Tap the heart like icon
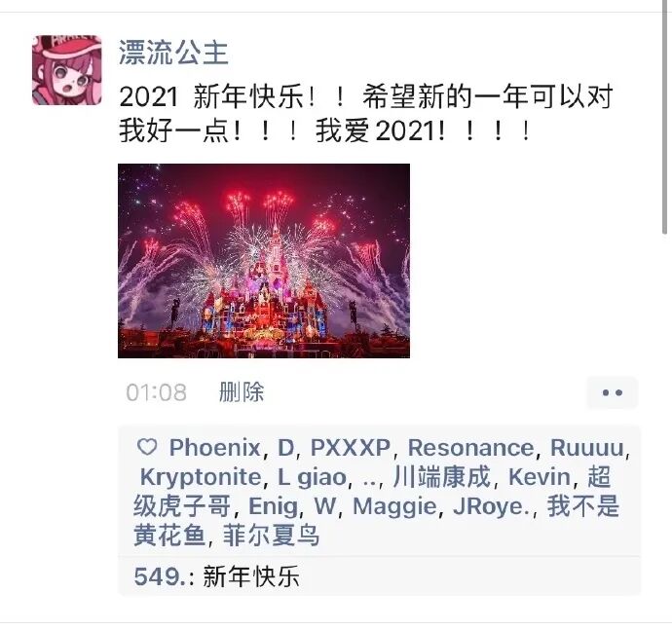The width and height of the screenshot is (672, 630). [x=147, y=447]
